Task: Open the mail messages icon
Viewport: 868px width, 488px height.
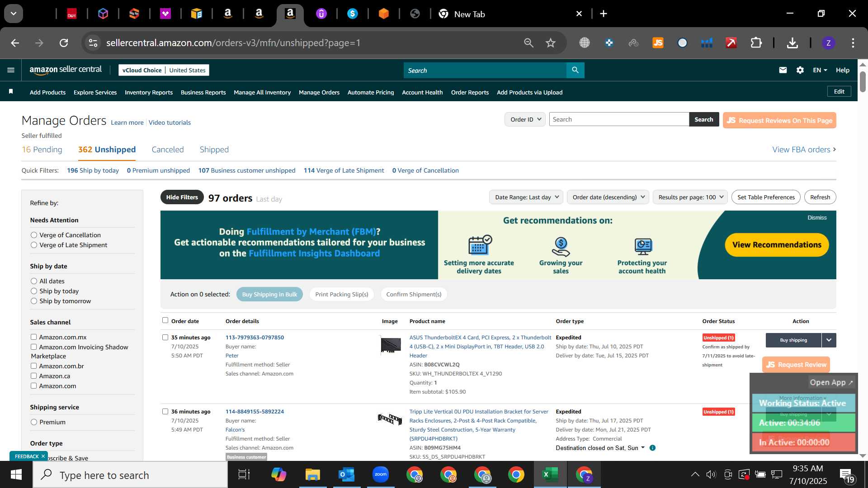Action: tap(783, 70)
